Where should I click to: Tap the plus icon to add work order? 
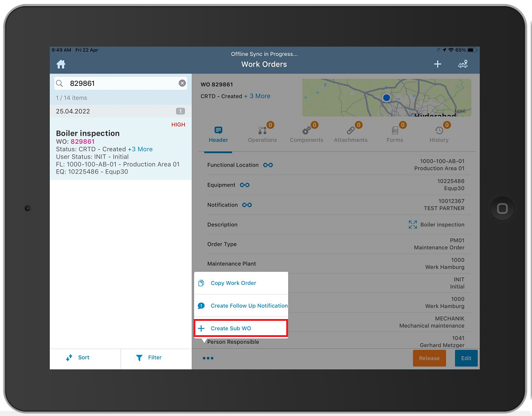pyautogui.click(x=437, y=64)
